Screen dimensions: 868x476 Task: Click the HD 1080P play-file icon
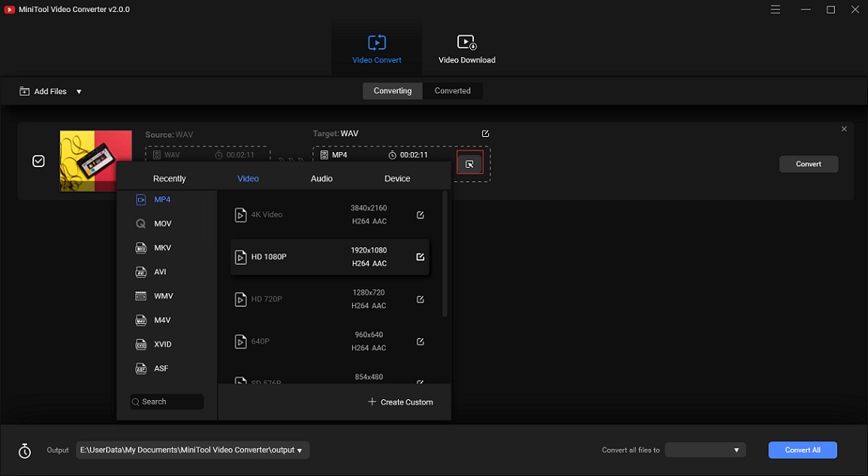pyautogui.click(x=240, y=257)
